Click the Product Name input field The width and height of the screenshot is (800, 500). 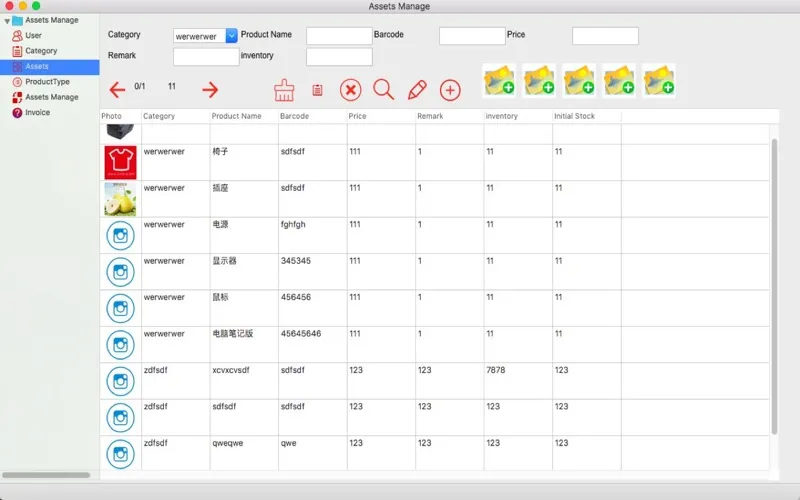339,36
